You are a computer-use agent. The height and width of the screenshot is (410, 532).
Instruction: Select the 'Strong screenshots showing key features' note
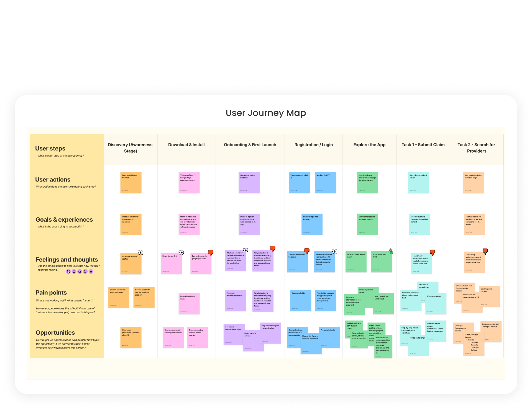(x=173, y=337)
